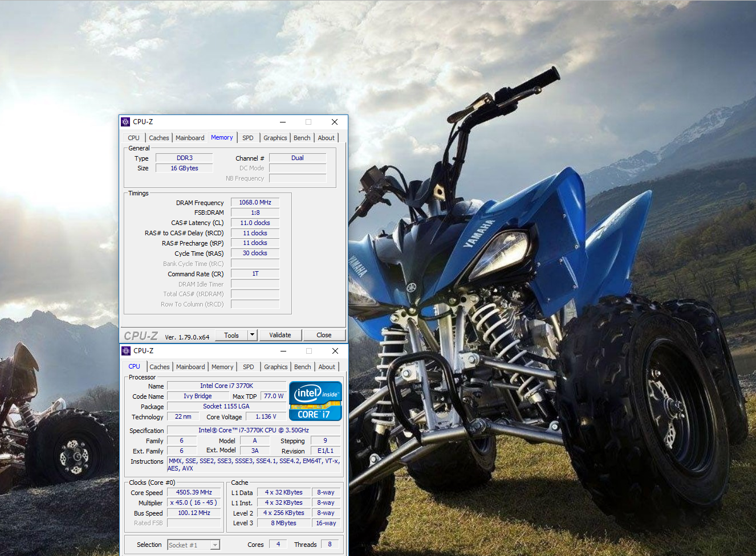
Task: Open Graphics tab in the CPU window
Action: (x=276, y=367)
